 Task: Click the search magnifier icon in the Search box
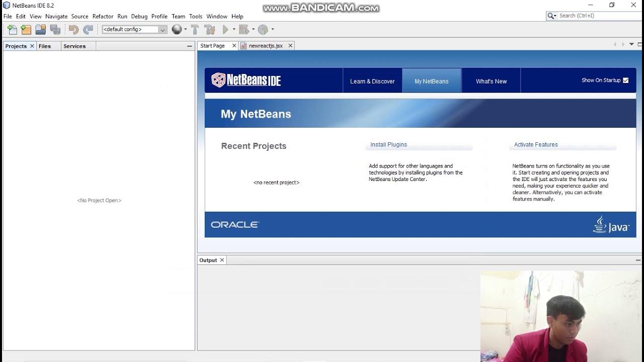[552, 16]
